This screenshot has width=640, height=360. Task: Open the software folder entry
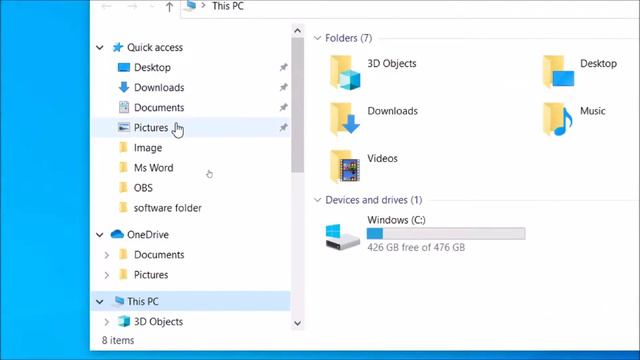[x=168, y=208]
